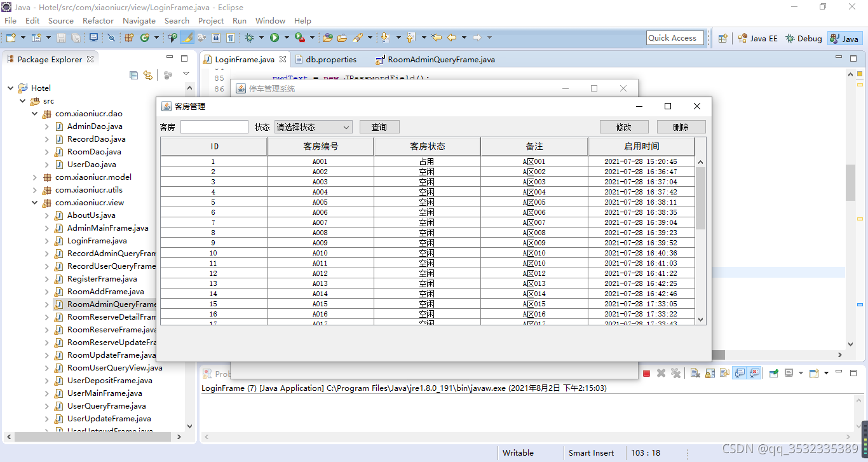
Task: Click the Next Annotation icon
Action: pyautogui.click(x=384, y=37)
